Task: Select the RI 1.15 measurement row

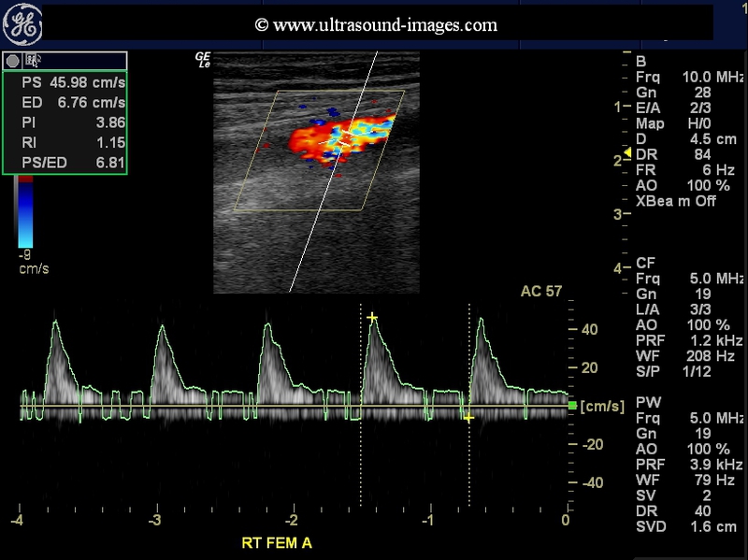Action: point(71,143)
